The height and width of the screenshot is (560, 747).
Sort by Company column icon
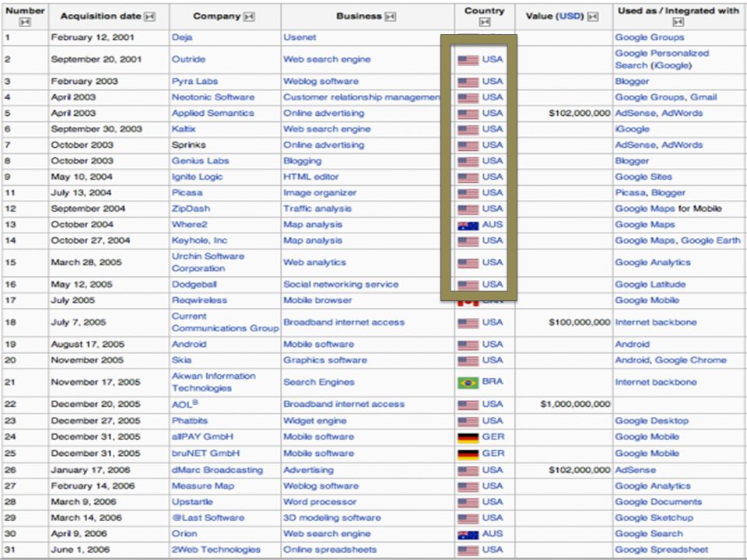tap(249, 16)
